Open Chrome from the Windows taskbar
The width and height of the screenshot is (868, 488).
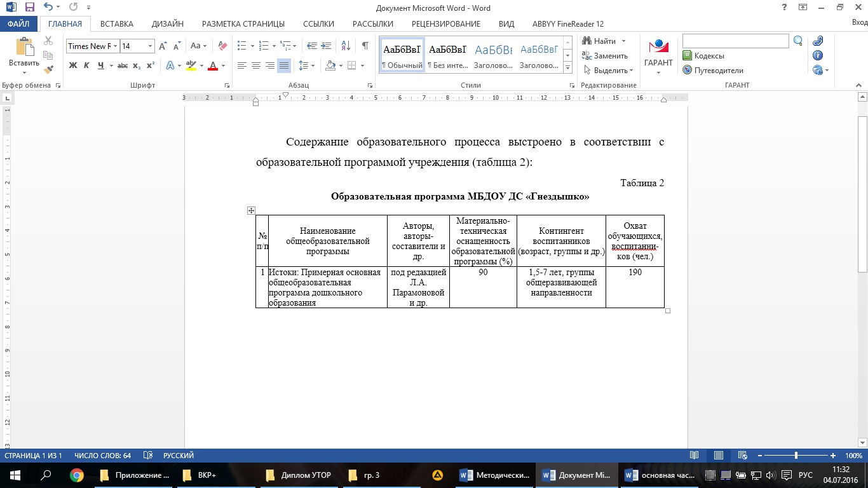coord(77,475)
